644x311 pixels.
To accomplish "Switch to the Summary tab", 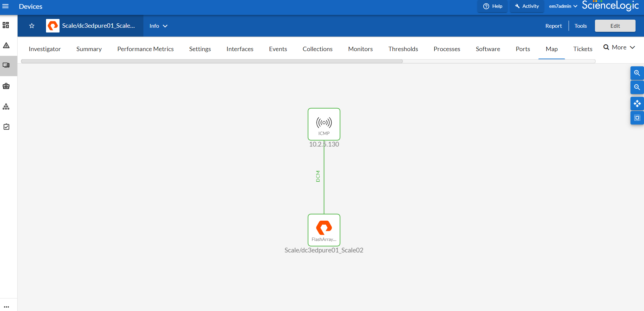I will [89, 49].
